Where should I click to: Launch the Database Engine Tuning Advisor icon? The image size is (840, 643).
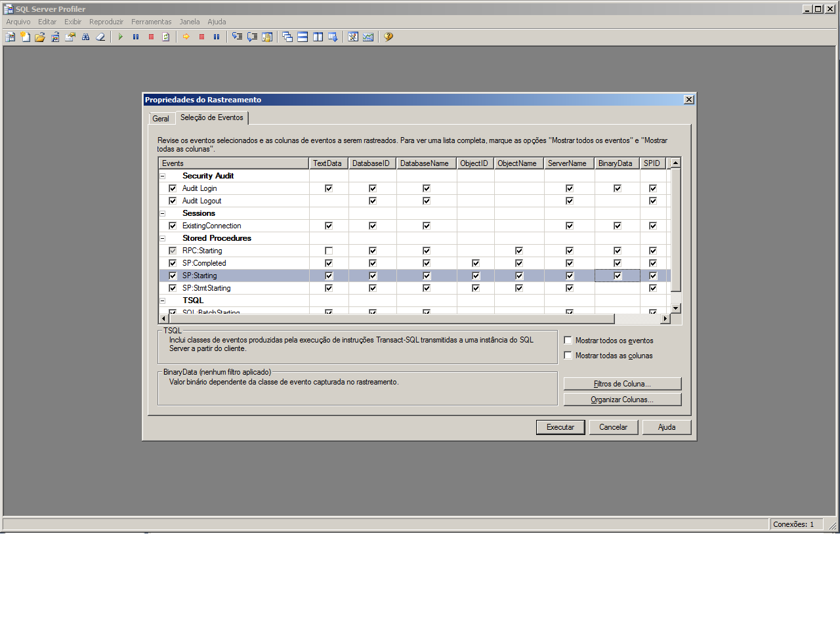[353, 37]
